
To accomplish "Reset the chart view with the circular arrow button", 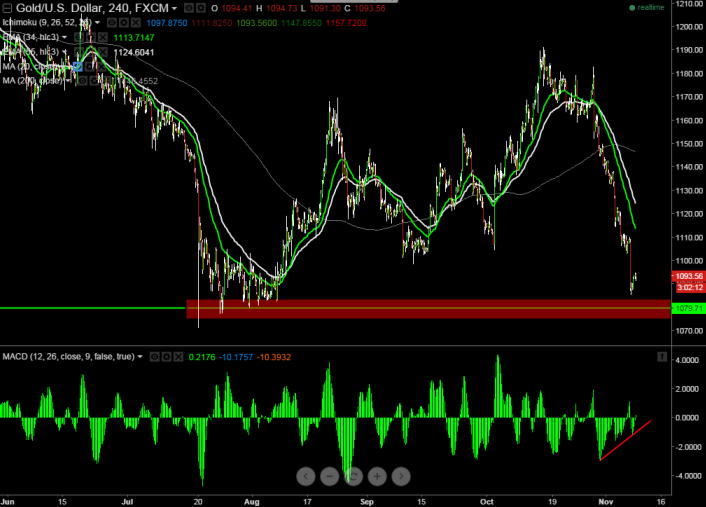I will [353, 476].
